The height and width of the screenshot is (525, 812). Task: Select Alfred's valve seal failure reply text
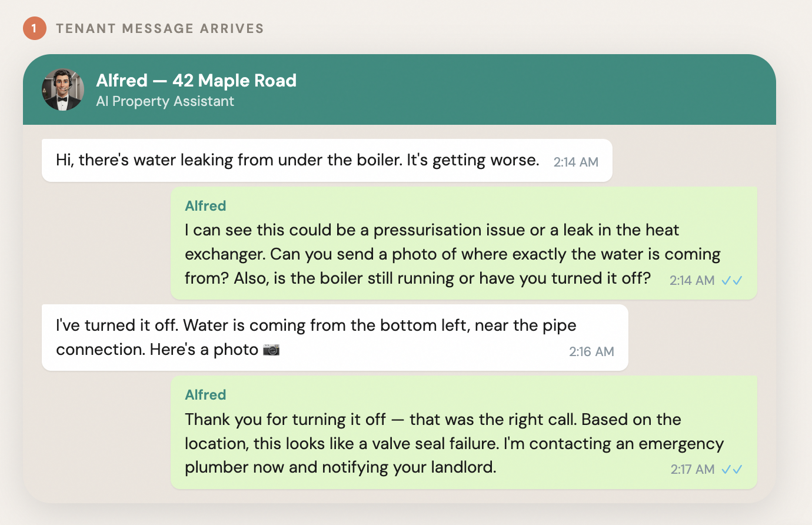[432, 443]
